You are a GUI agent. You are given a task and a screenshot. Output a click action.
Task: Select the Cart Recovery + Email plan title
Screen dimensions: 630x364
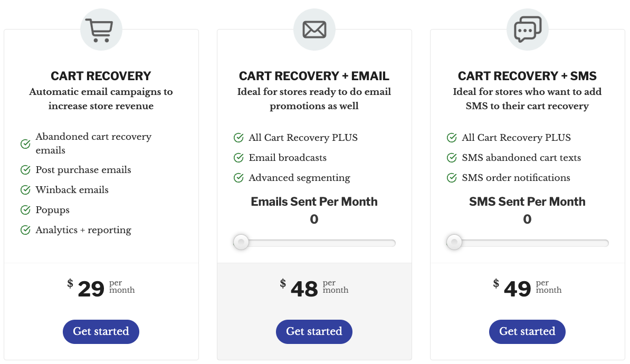[314, 75]
